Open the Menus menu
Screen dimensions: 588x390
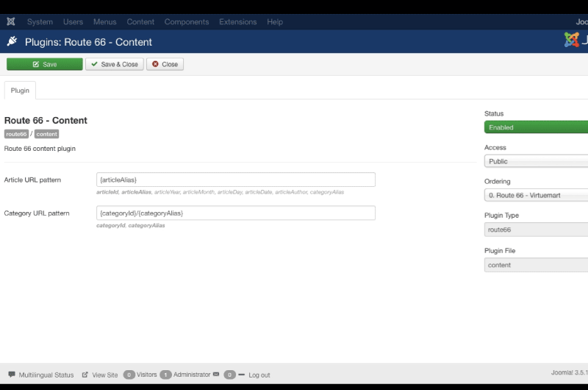(x=104, y=22)
